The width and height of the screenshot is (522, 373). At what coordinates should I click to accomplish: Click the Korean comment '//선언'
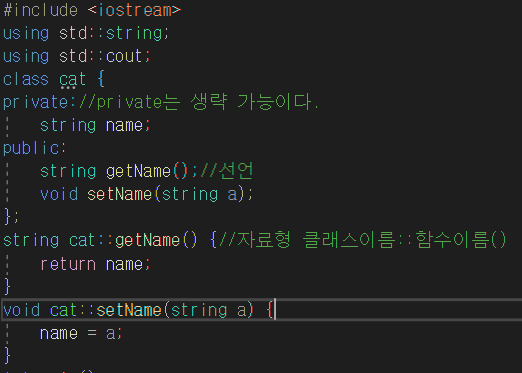pyautogui.click(x=227, y=171)
